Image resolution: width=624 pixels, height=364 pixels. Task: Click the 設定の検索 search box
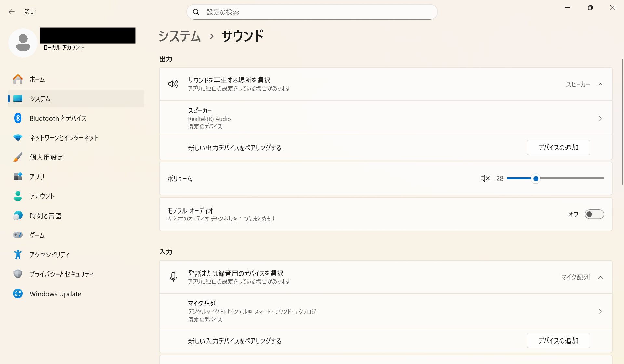(312, 12)
